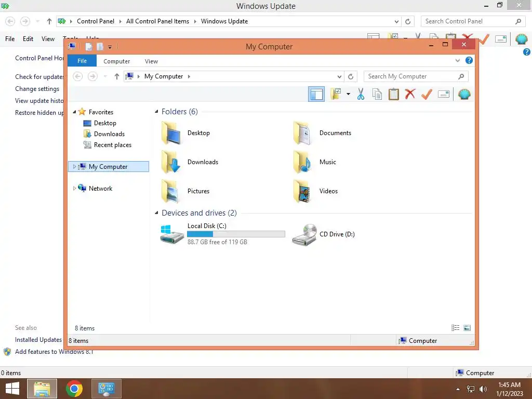Image resolution: width=532 pixels, height=399 pixels.
Task: Open the address bar history dropdown in My Computer
Action: point(339,76)
